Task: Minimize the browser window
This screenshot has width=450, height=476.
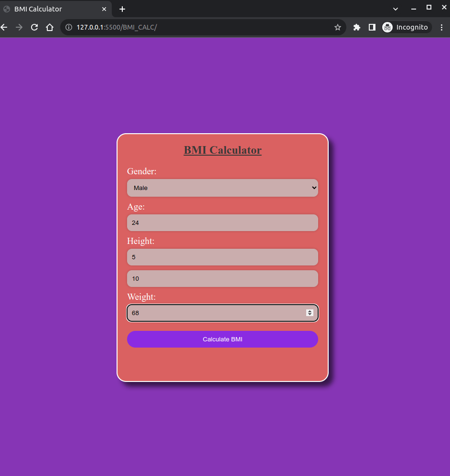Action: (x=414, y=9)
